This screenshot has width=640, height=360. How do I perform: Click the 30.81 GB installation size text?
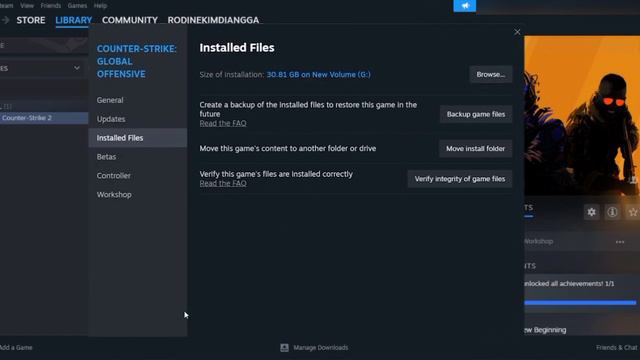click(x=318, y=74)
